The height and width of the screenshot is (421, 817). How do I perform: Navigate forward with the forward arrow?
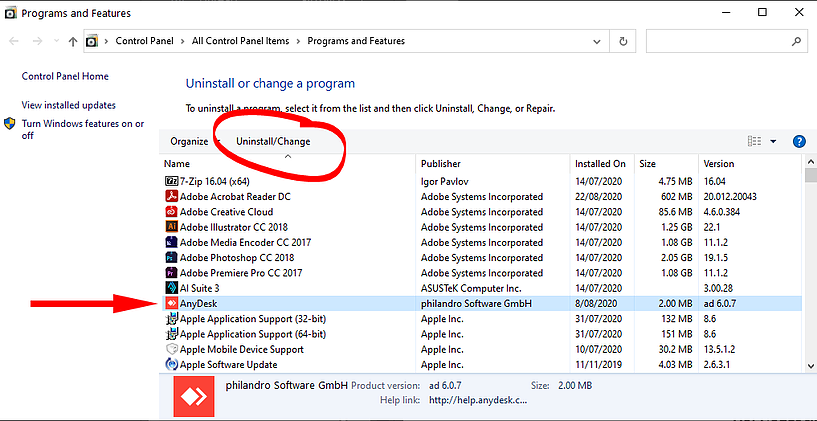pyautogui.click(x=37, y=41)
